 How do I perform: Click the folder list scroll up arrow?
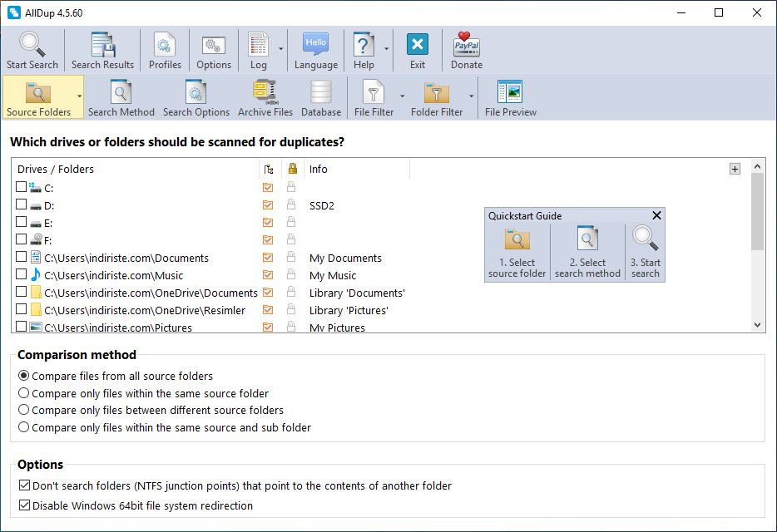click(757, 166)
